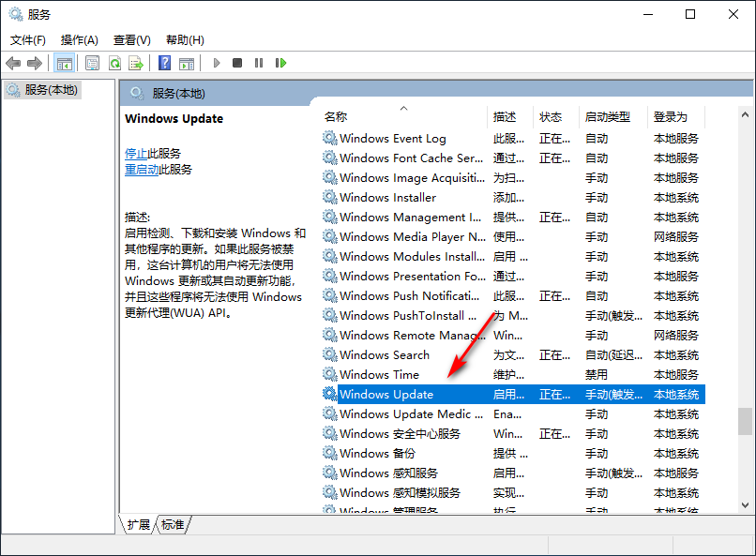Select the 扩展 tab
This screenshot has width=756, height=556.
(137, 525)
